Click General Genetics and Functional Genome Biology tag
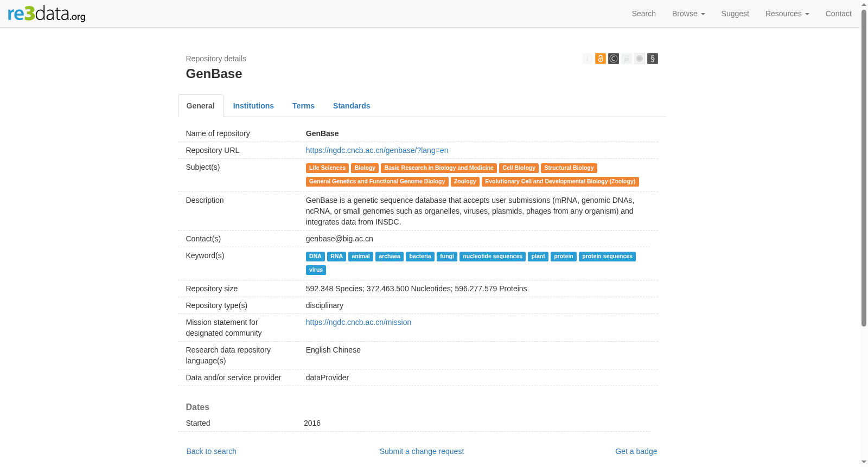 377,182
